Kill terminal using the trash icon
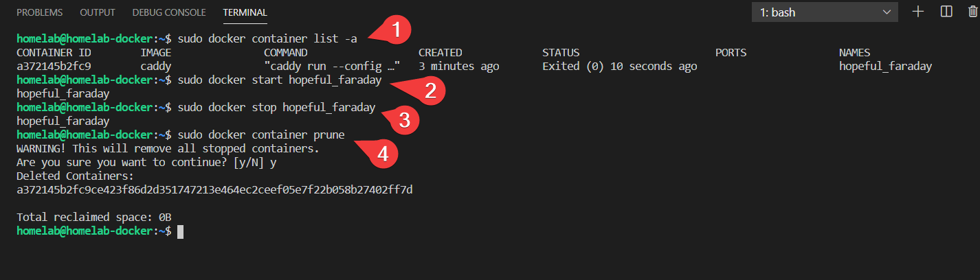This screenshot has height=280, width=980. (973, 12)
